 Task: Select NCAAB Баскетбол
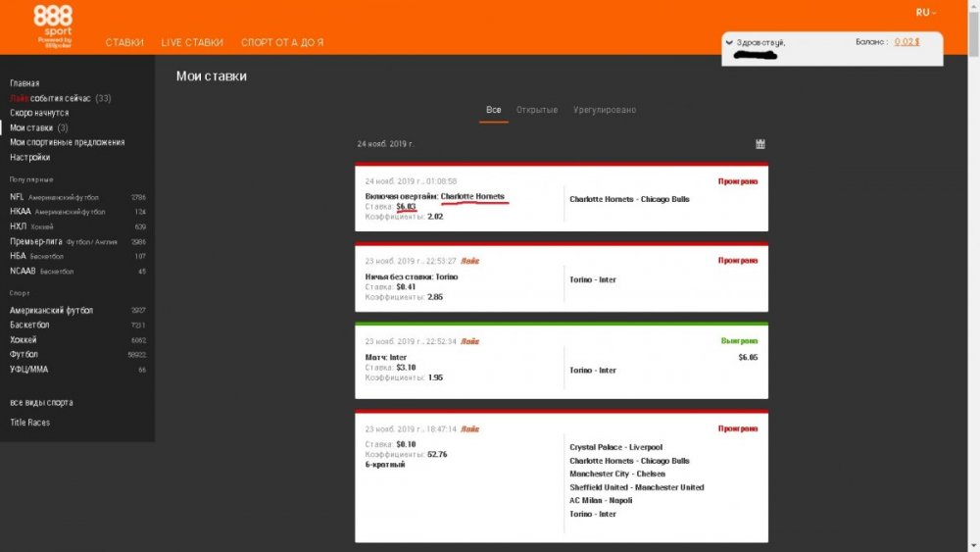[x=77, y=272]
